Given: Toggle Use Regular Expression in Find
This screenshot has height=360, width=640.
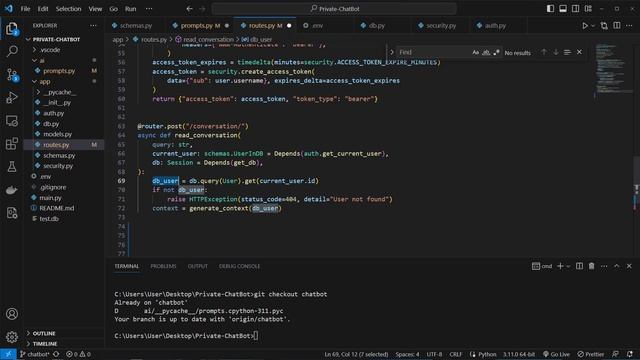Looking at the screenshot, I should (x=496, y=52).
